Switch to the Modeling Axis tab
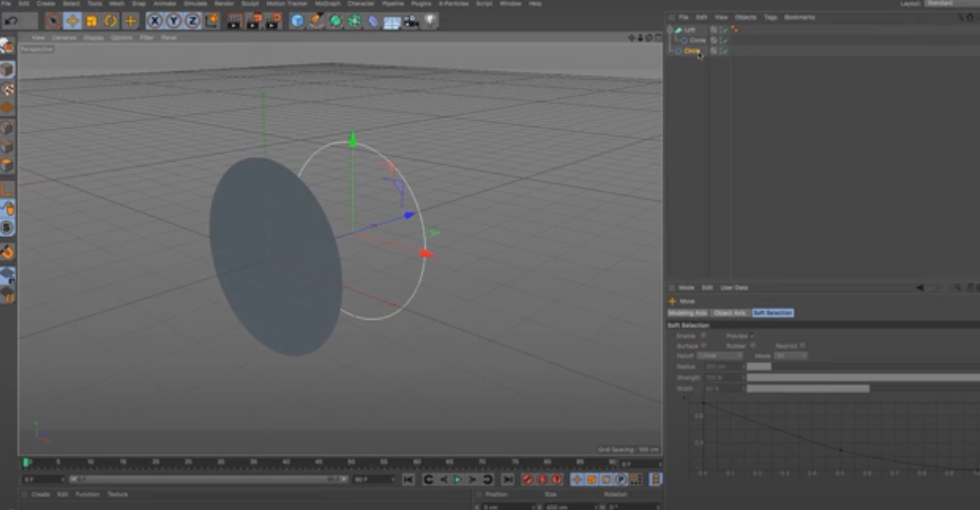 (x=687, y=313)
